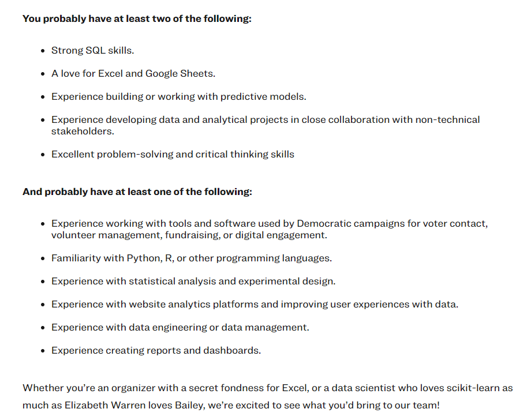Click the statistical analysis and experimental design line
This screenshot has width=527, height=420.
pyautogui.click(x=193, y=281)
